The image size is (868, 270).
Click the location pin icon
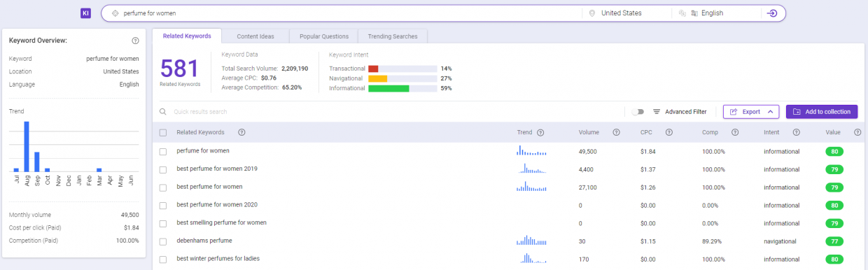tap(591, 13)
